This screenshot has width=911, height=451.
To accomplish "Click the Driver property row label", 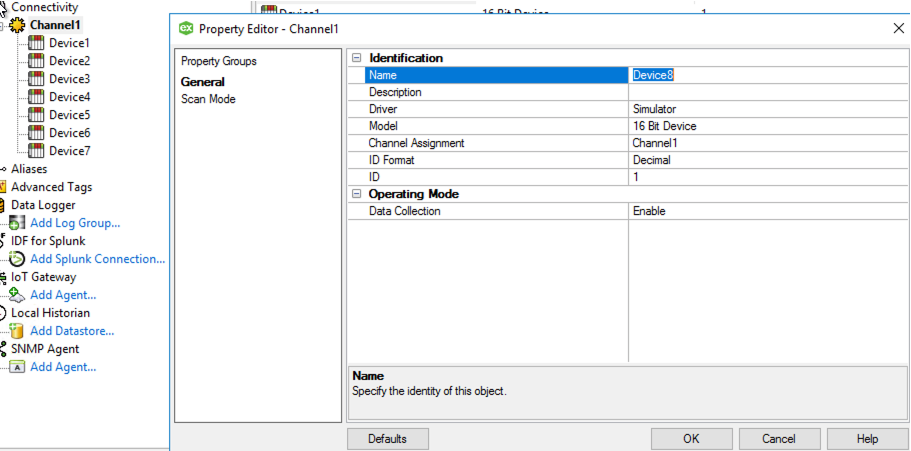I will [383, 109].
